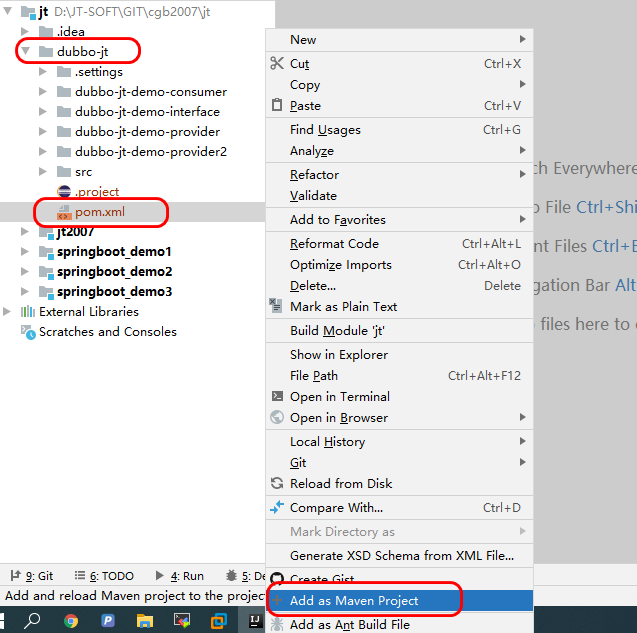Click the Scratches and Consoles icon
This screenshot has height=633, width=637.
pyautogui.click(x=28, y=332)
